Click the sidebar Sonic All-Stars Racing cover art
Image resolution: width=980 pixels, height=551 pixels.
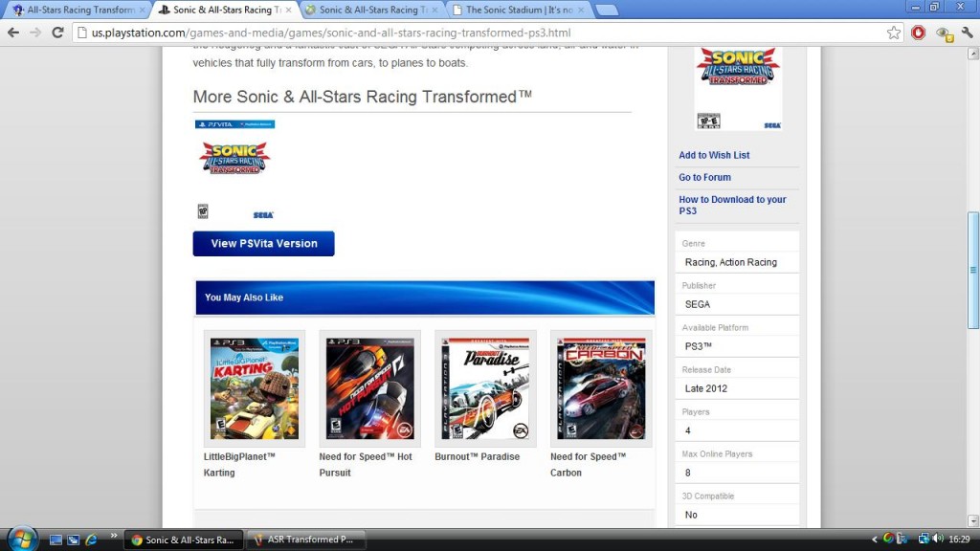(738, 89)
